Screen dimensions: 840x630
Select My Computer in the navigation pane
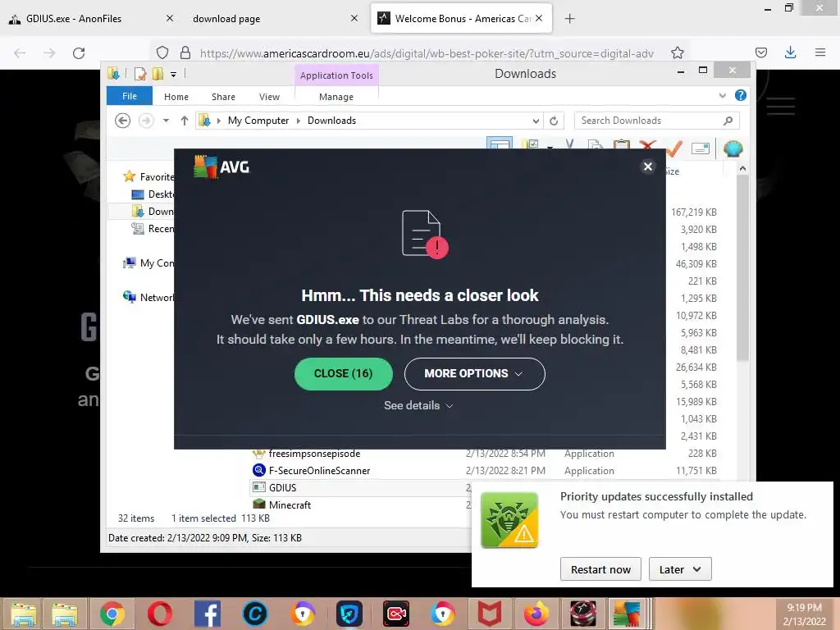point(148,263)
